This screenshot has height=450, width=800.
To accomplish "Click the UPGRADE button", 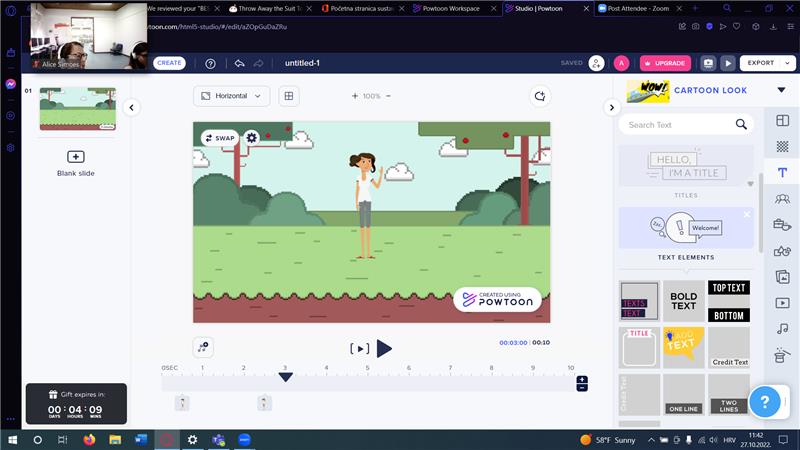I will pyautogui.click(x=665, y=63).
